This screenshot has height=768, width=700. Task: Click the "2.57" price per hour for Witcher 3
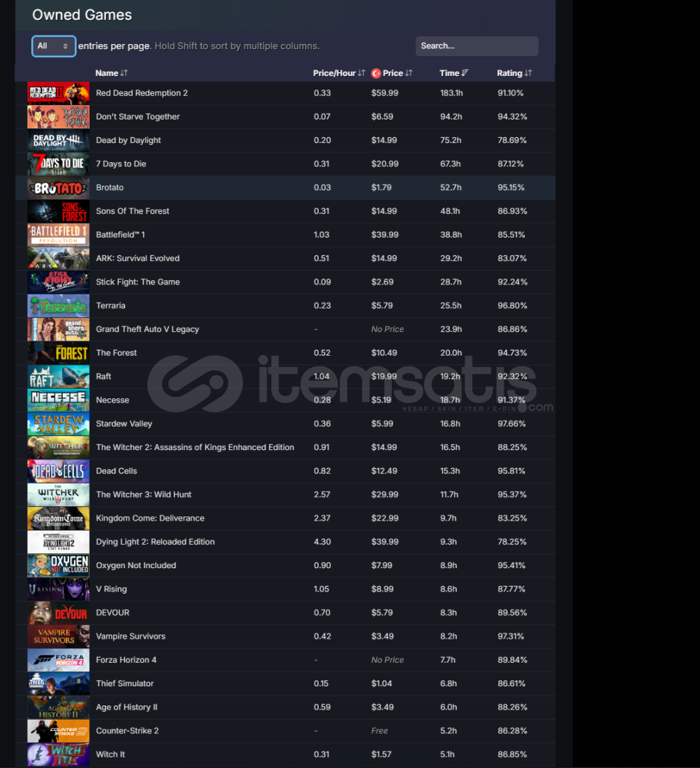coord(322,495)
